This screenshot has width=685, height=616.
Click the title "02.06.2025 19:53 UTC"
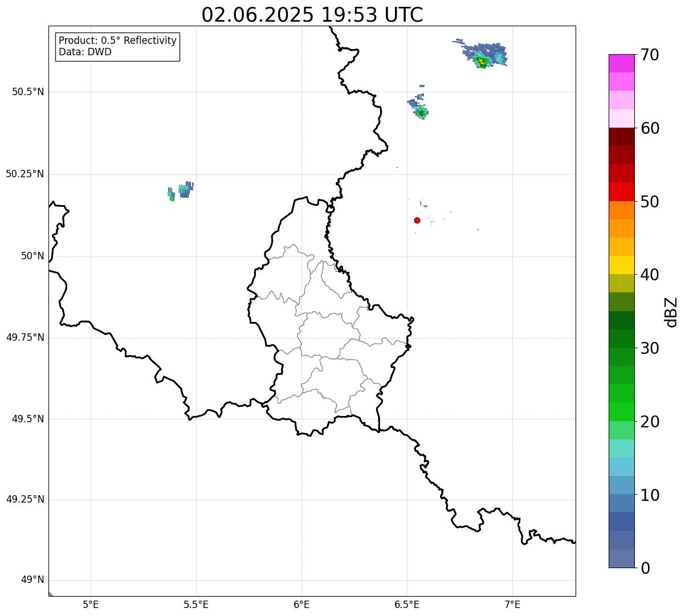pyautogui.click(x=312, y=15)
